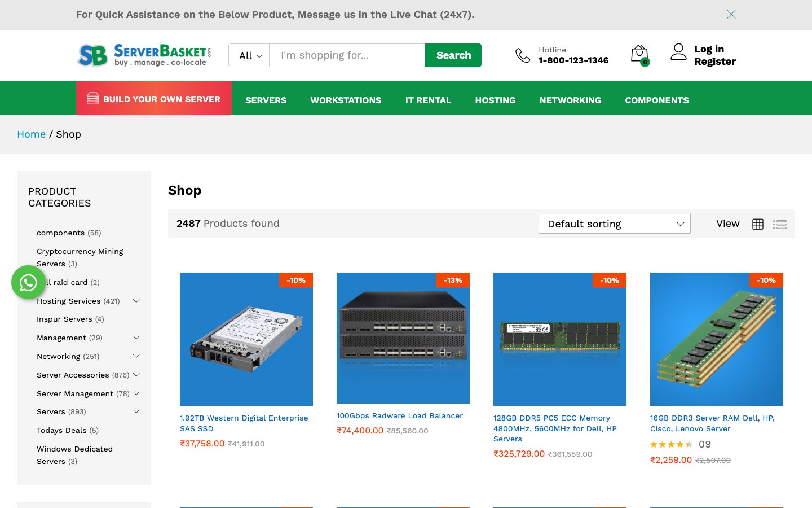
Task: Click 100Gbps Radware Load Balancer title
Action: coord(400,415)
